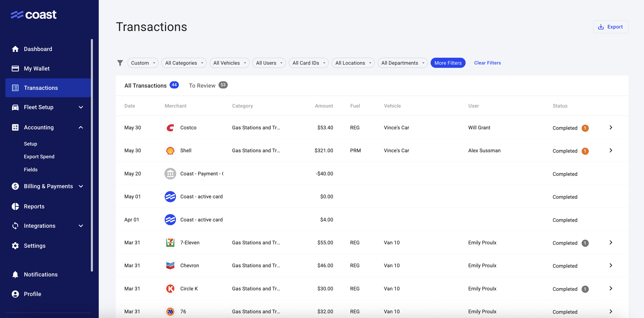This screenshot has width=644, height=318.
Task: Click the Notifications bell icon
Action: click(15, 274)
